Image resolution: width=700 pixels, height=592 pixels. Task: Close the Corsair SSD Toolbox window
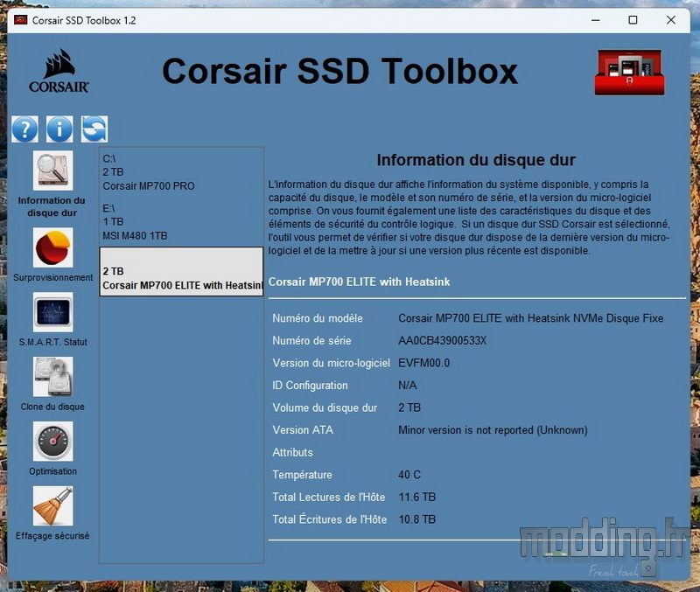(x=671, y=20)
